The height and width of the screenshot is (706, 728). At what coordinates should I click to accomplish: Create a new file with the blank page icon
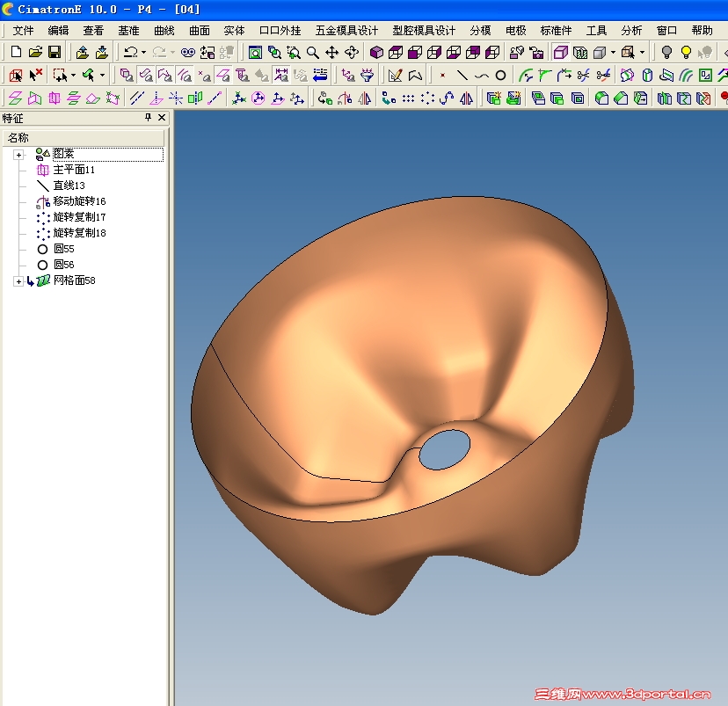tap(16, 52)
